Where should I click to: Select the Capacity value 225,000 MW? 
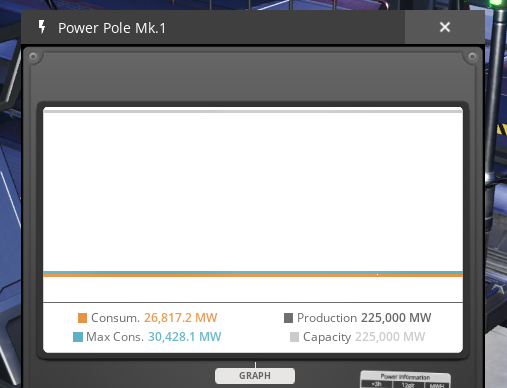[x=390, y=337]
